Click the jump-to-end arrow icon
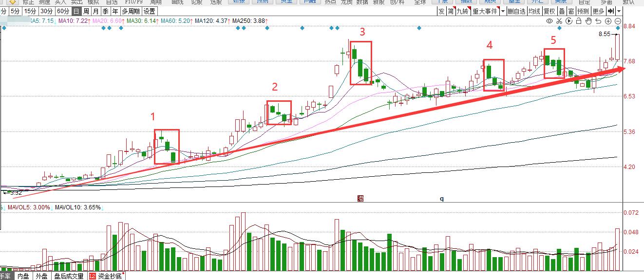Screen dimensions: 644x280 [610, 11]
